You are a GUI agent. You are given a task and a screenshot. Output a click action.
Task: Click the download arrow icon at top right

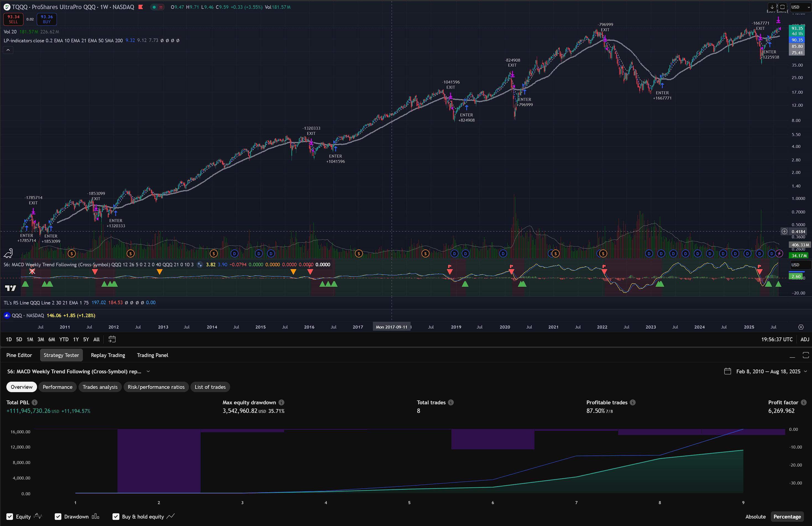tap(772, 7)
